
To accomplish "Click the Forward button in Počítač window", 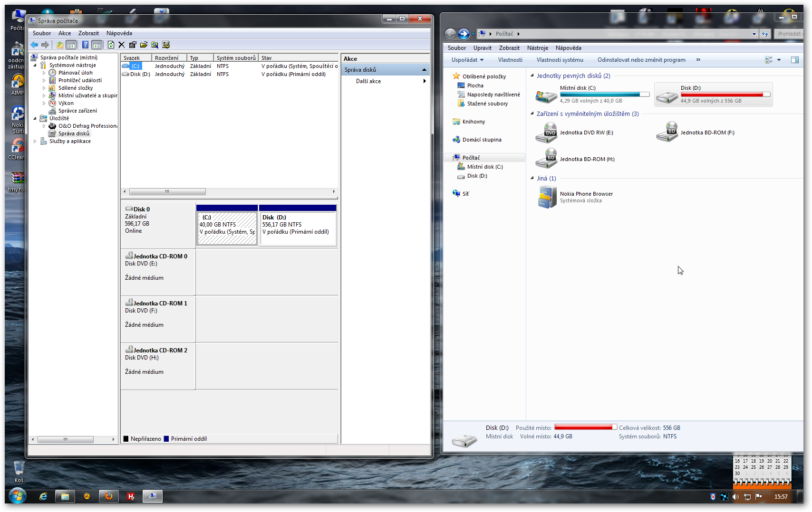I will (464, 34).
